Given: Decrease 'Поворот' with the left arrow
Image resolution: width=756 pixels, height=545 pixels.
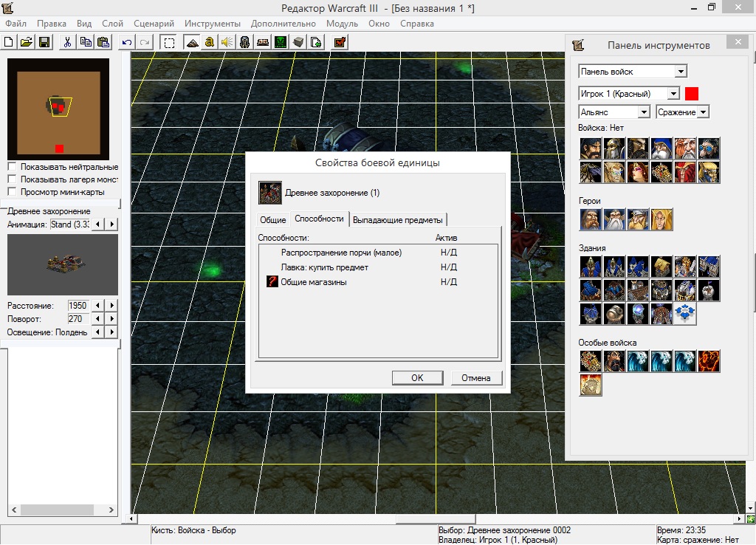Looking at the screenshot, I should point(98,319).
